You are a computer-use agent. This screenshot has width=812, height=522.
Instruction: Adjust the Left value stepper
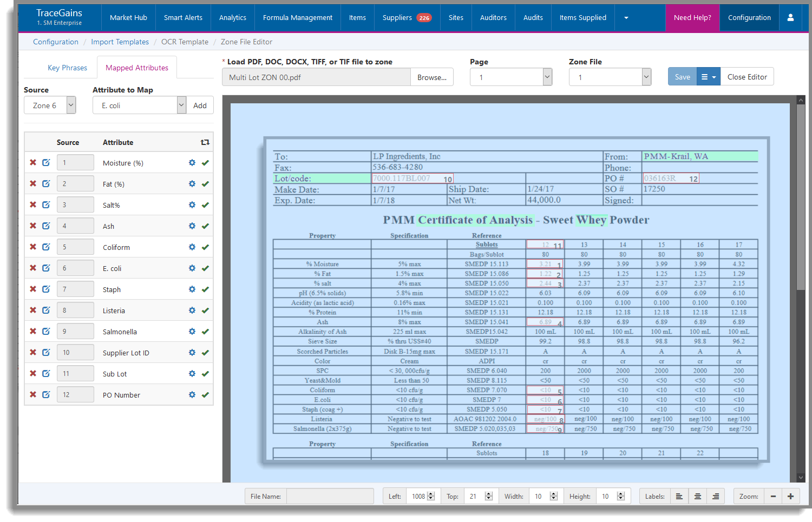pos(431,496)
